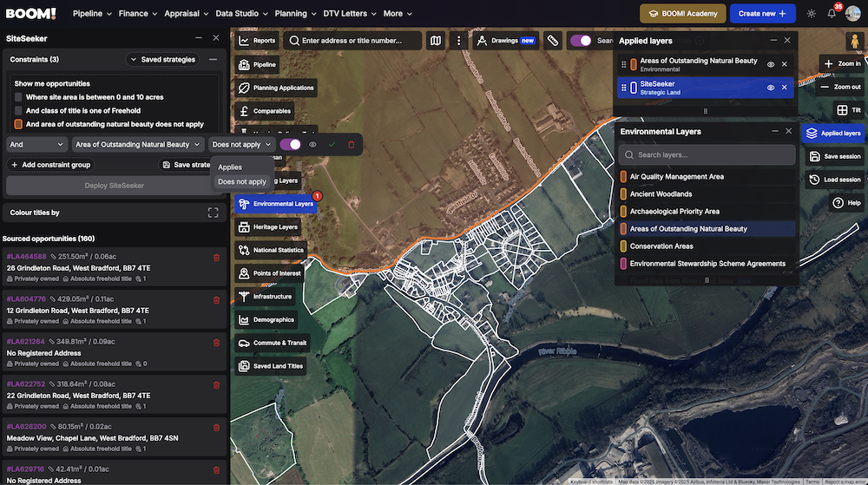This screenshot has height=485, width=868.
Task: Click the Search layers field
Action: pos(707,154)
